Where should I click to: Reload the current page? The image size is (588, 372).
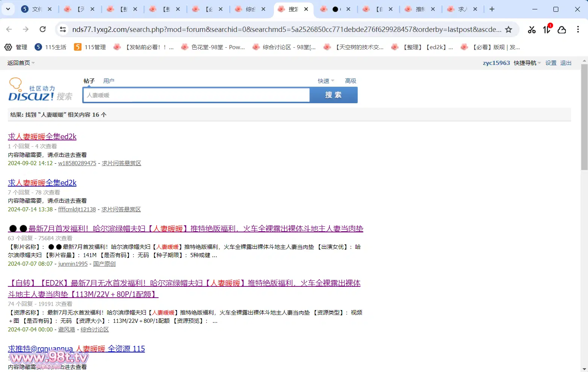[x=43, y=29]
